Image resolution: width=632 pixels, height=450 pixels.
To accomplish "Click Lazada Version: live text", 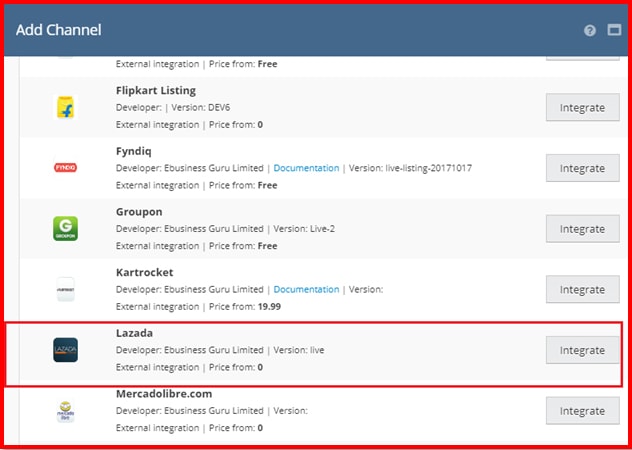I will (x=299, y=350).
